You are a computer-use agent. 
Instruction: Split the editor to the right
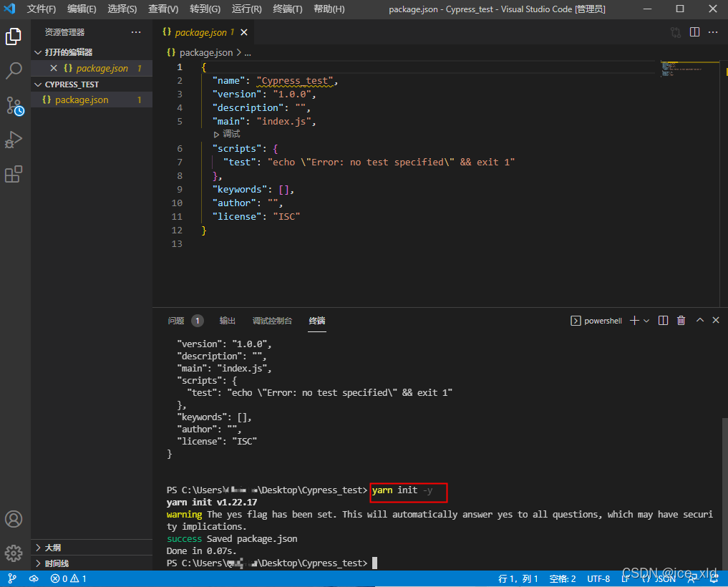[x=694, y=32]
